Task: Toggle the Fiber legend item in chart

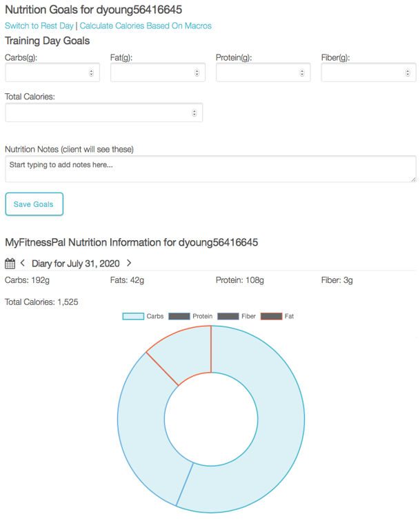Action: 237,316
